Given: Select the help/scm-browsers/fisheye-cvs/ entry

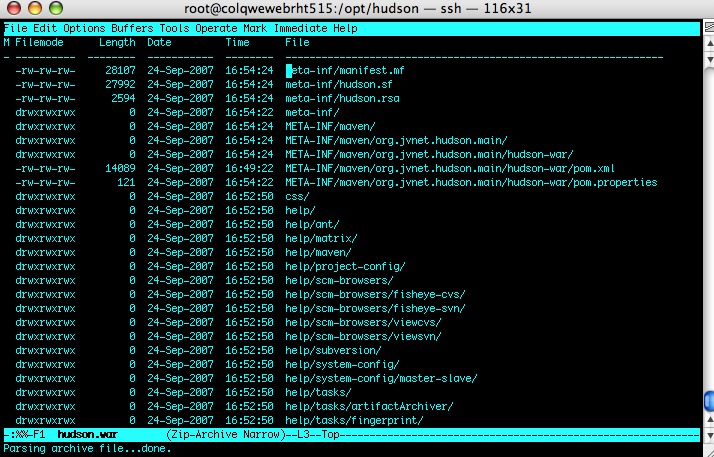Looking at the screenshot, I should pos(375,295).
